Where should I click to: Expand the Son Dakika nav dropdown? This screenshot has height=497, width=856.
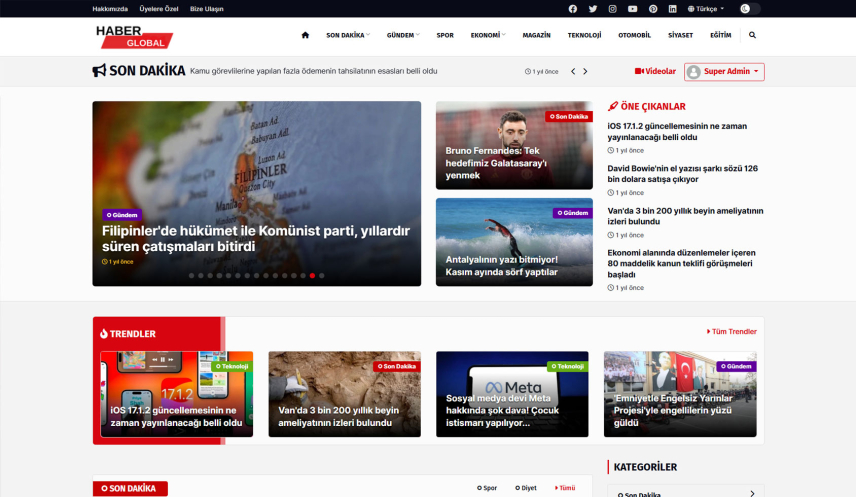(348, 35)
